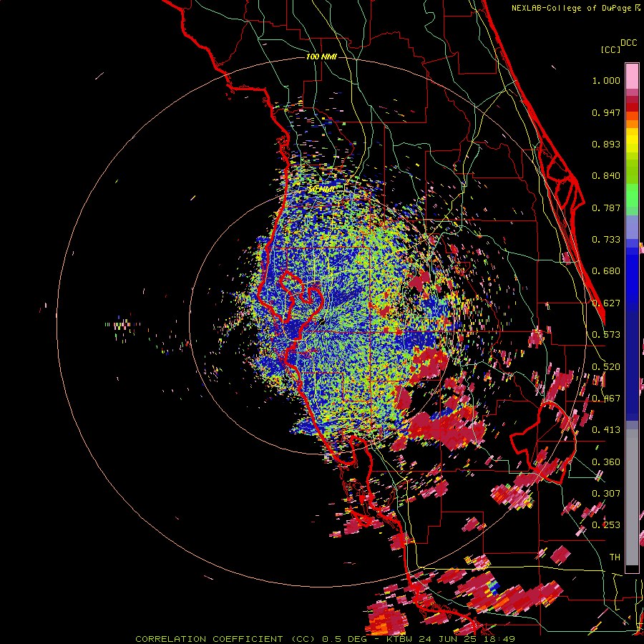
Task: Pick the lavender segment of the color bar
Action: click(632, 227)
